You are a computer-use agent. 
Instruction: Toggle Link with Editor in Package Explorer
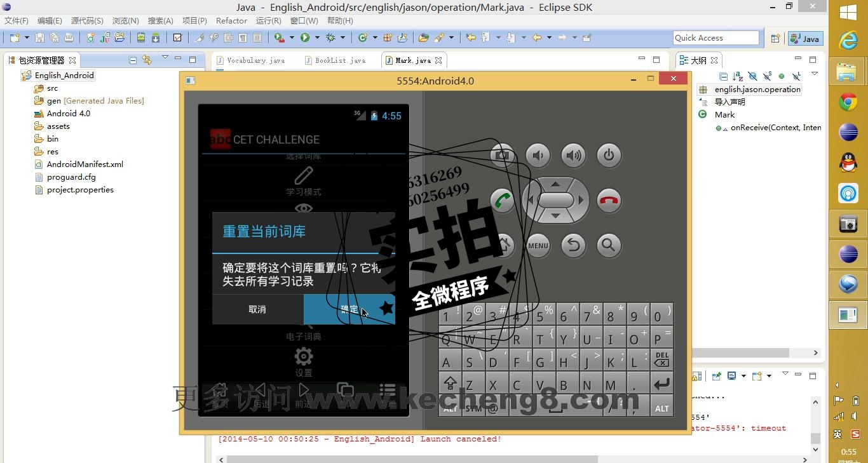pos(147,60)
